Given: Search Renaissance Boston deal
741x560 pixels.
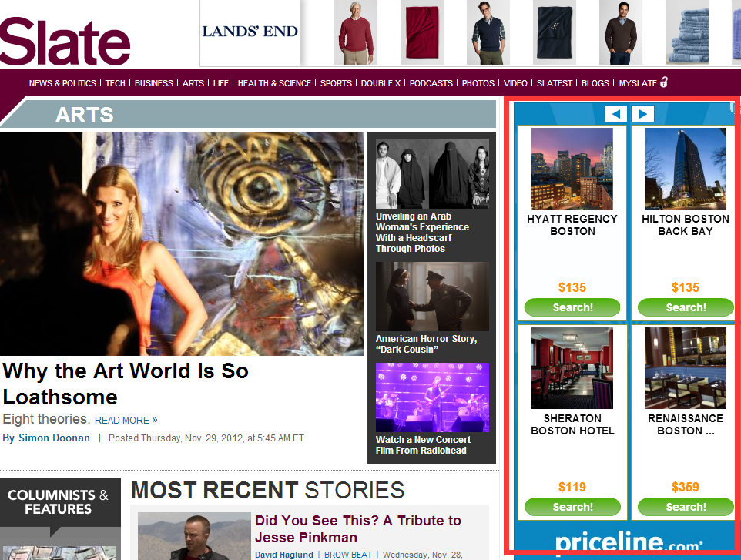Looking at the screenshot, I should point(686,507).
